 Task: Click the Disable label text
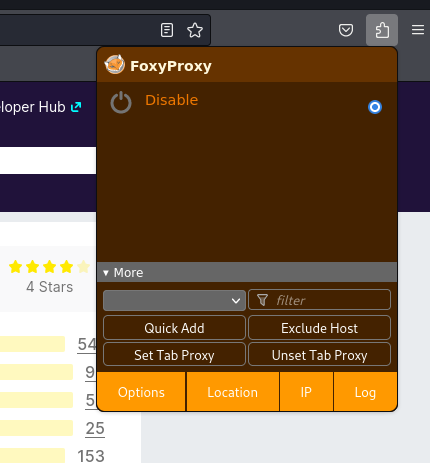point(172,100)
